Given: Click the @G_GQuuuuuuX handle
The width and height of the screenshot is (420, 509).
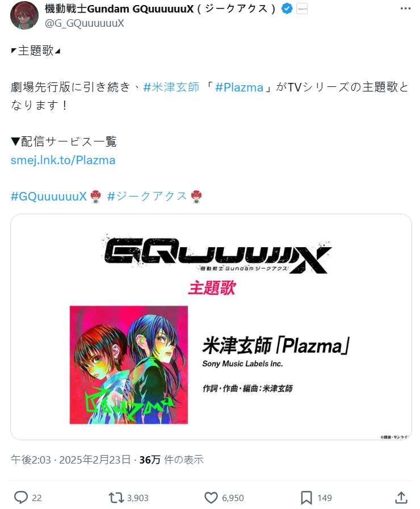Looking at the screenshot, I should tap(85, 23).
